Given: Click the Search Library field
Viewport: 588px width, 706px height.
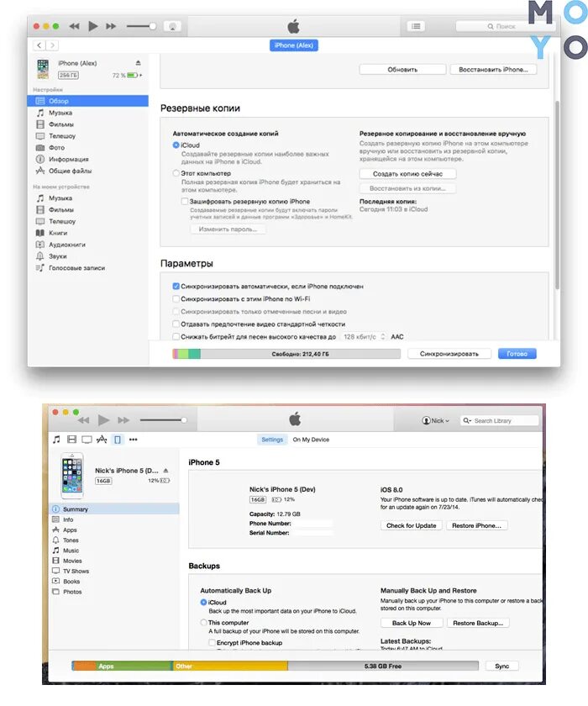Looking at the screenshot, I should (x=499, y=420).
